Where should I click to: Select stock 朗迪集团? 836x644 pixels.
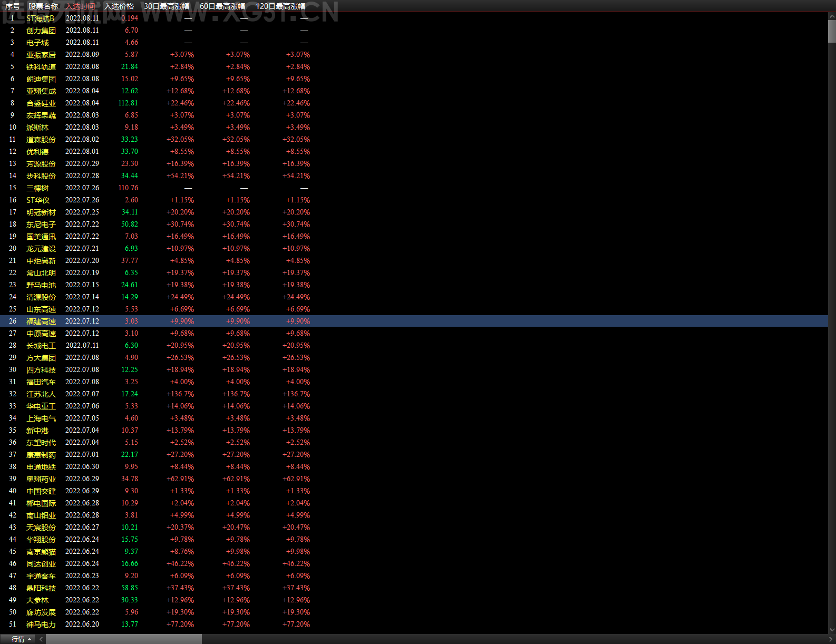41,79
